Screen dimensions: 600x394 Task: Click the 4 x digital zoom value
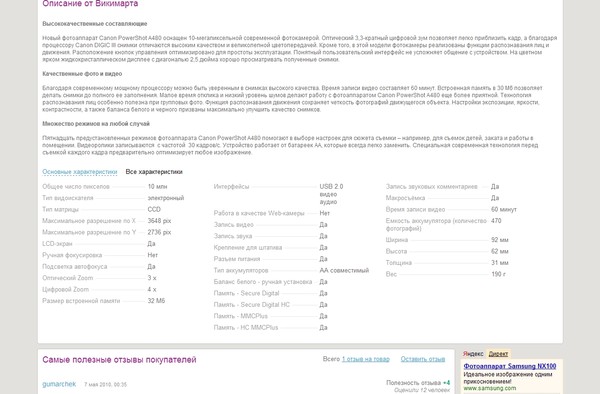(x=152, y=290)
